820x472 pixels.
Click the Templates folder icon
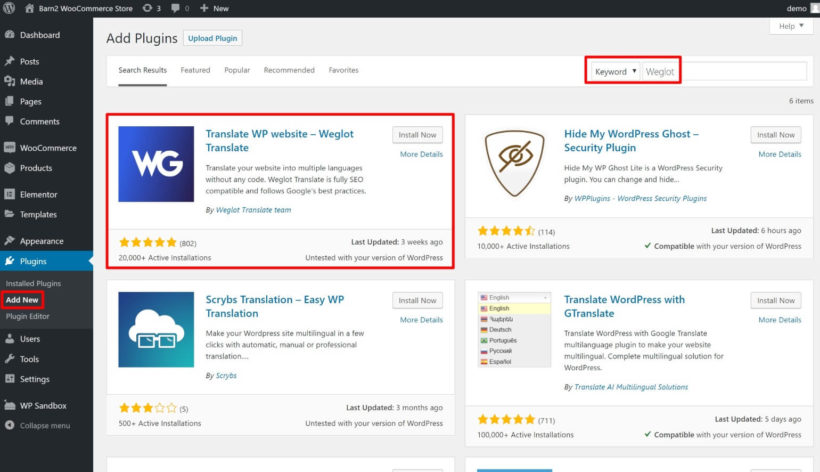(9, 214)
